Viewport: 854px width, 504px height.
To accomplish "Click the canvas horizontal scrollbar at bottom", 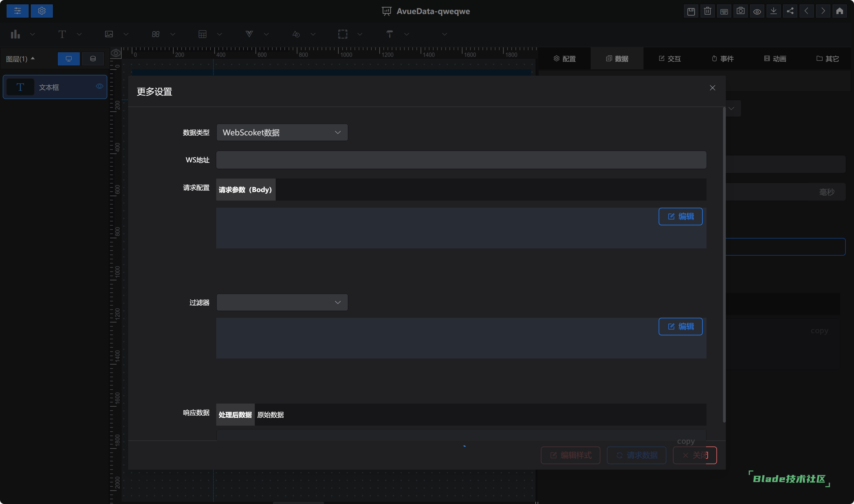I will tap(298, 503).
